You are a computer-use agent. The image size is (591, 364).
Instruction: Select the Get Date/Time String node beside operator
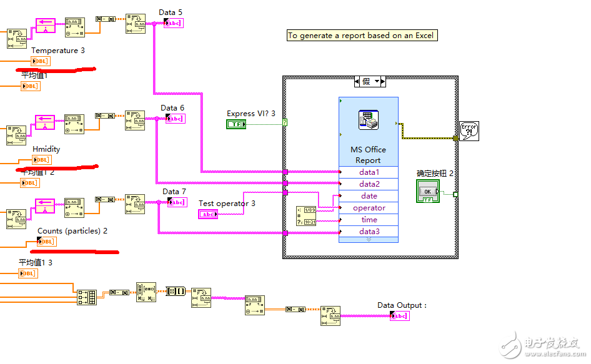pyautogui.click(x=306, y=215)
